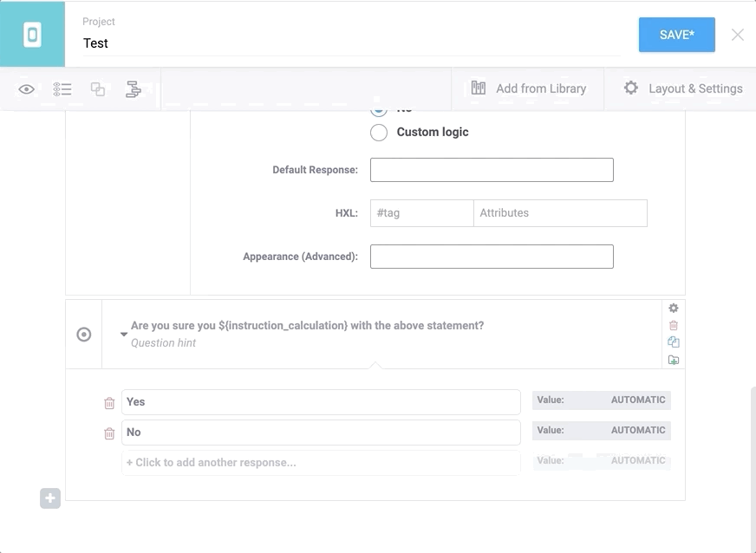Open question settings gear icon
756x553 pixels.
tap(674, 308)
